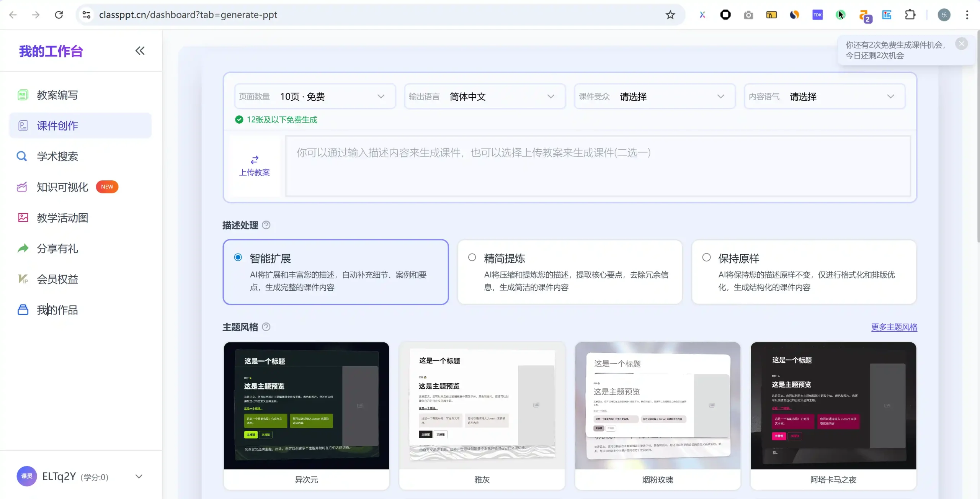Open 会员权益 menu item
980x499 pixels.
pyautogui.click(x=57, y=279)
